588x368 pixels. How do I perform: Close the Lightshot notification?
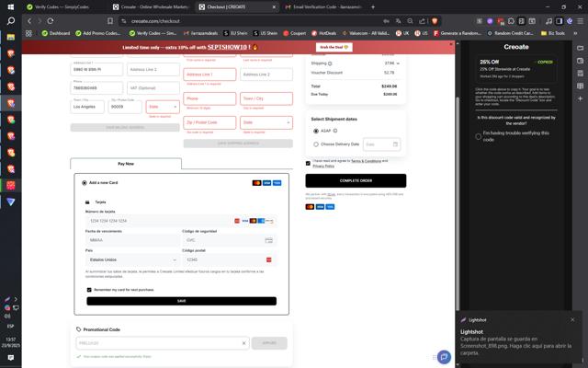(x=572, y=319)
